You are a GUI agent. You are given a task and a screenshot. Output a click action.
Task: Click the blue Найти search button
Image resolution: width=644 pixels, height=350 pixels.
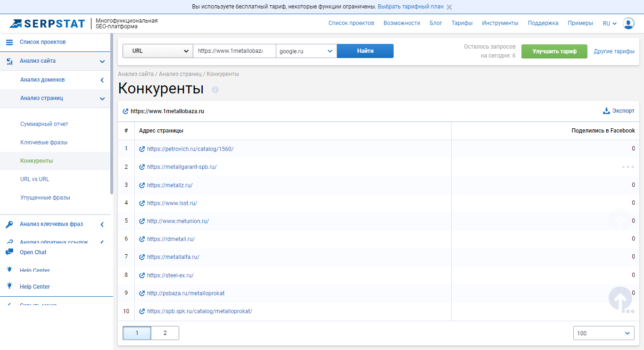pyautogui.click(x=365, y=51)
